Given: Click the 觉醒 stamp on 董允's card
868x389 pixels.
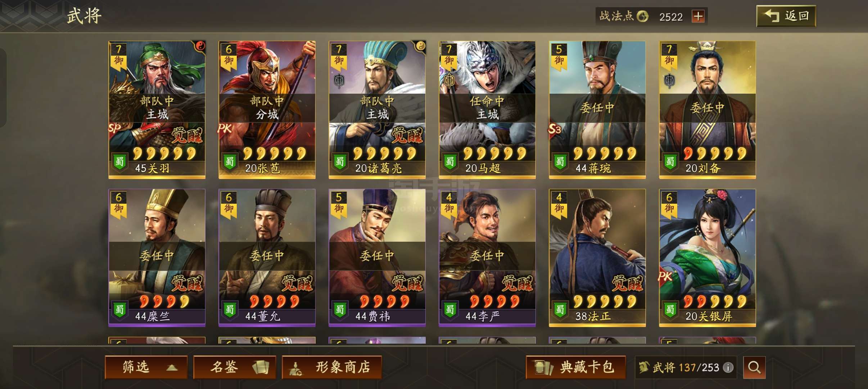Looking at the screenshot, I should point(297,283).
